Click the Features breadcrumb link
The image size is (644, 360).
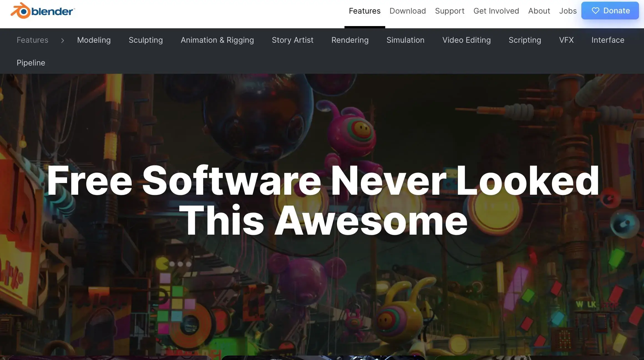(32, 40)
